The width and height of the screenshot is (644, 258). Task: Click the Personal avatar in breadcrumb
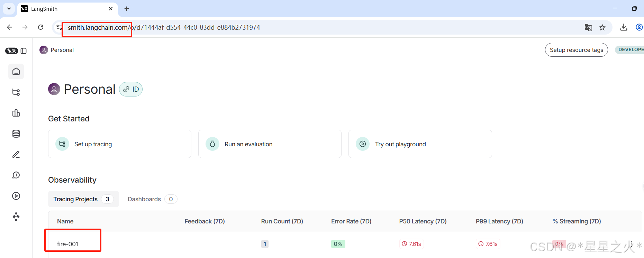[x=44, y=50]
